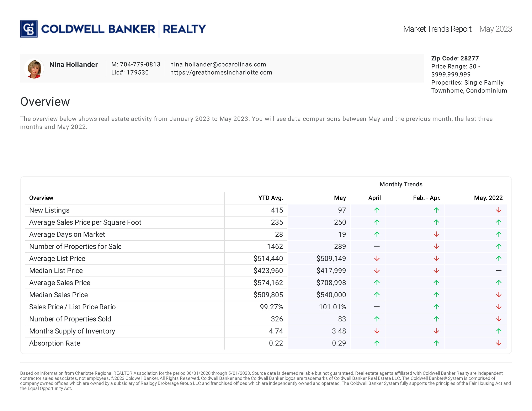Click Average List Price April red down arrow
The width and height of the screenshot is (532, 411).
pyautogui.click(x=377, y=258)
